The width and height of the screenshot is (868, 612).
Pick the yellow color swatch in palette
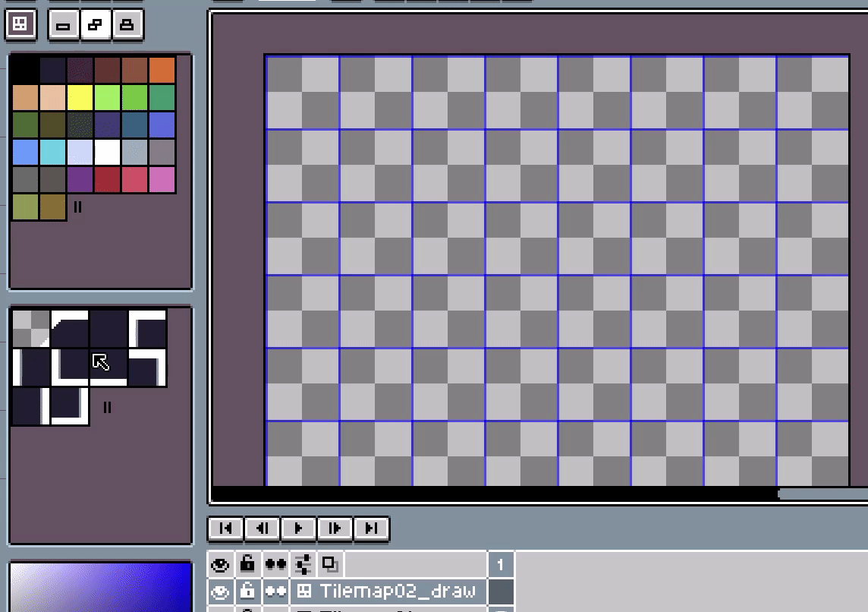[80, 97]
